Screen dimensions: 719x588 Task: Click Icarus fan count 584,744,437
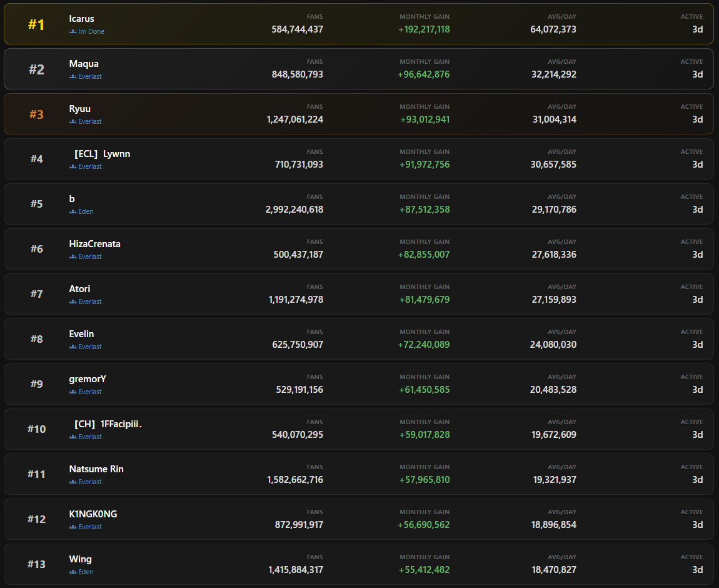tap(297, 29)
